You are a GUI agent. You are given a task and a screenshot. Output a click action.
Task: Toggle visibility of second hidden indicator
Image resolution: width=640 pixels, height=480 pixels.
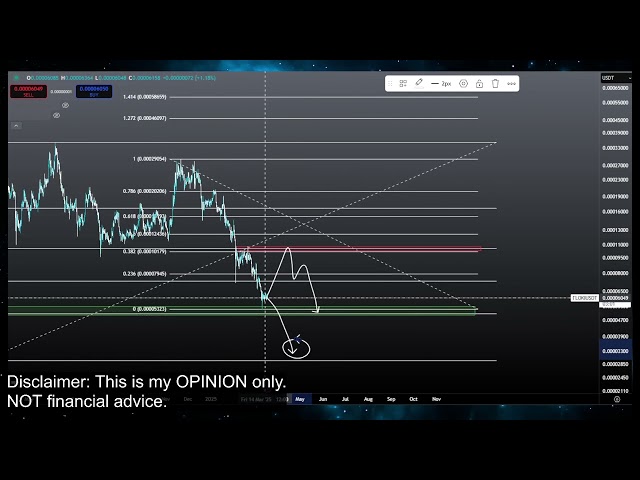57,115
